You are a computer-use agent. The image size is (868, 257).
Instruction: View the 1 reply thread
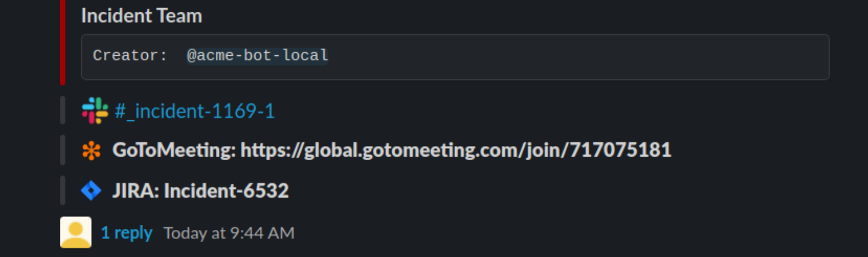click(x=127, y=233)
